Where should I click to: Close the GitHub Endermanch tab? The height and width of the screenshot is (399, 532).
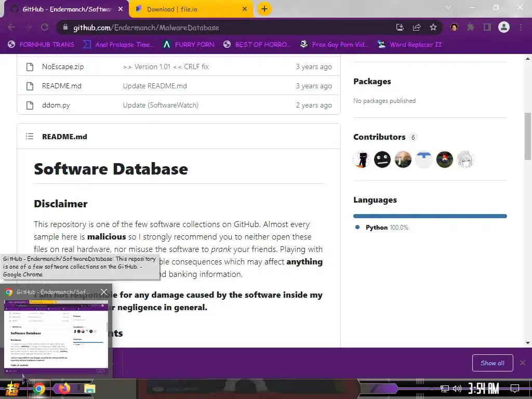click(x=121, y=9)
